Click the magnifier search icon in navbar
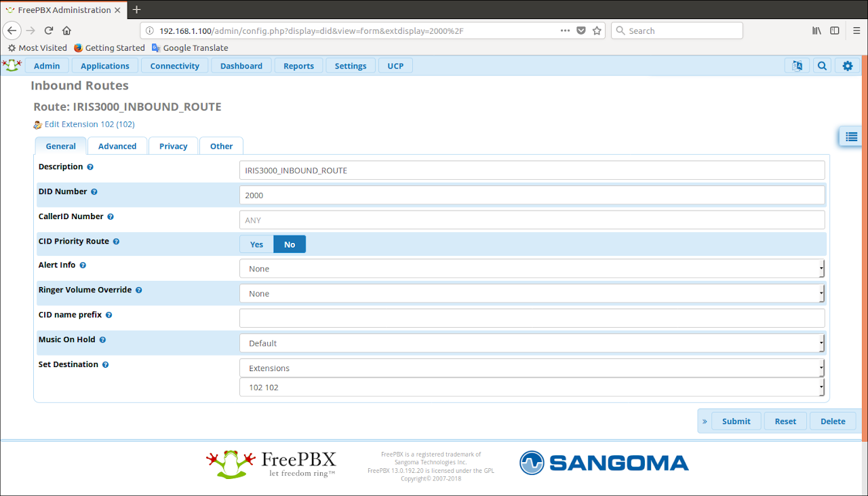This screenshot has width=868, height=496. [x=822, y=66]
